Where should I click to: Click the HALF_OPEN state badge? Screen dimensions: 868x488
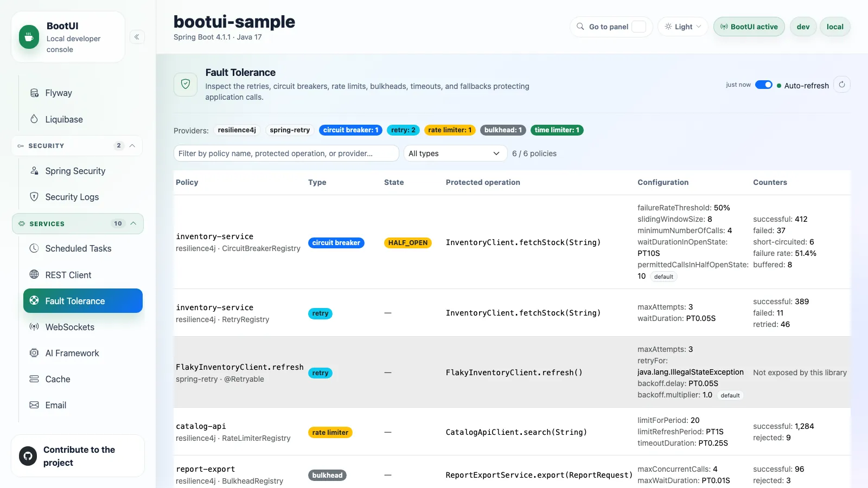pyautogui.click(x=408, y=243)
